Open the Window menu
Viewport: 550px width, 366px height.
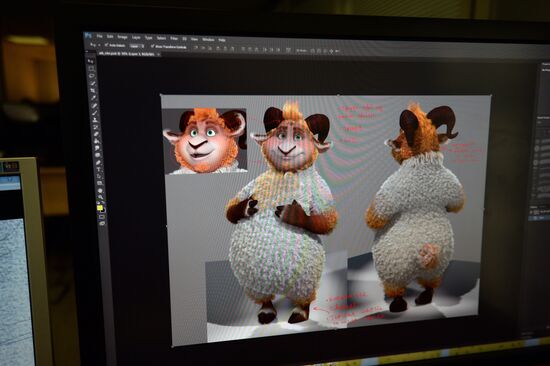208,40
